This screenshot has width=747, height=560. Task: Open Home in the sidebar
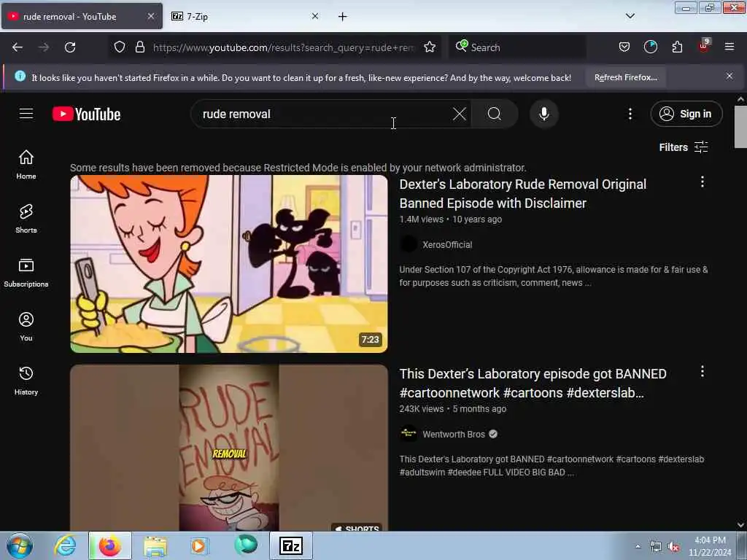pos(26,165)
